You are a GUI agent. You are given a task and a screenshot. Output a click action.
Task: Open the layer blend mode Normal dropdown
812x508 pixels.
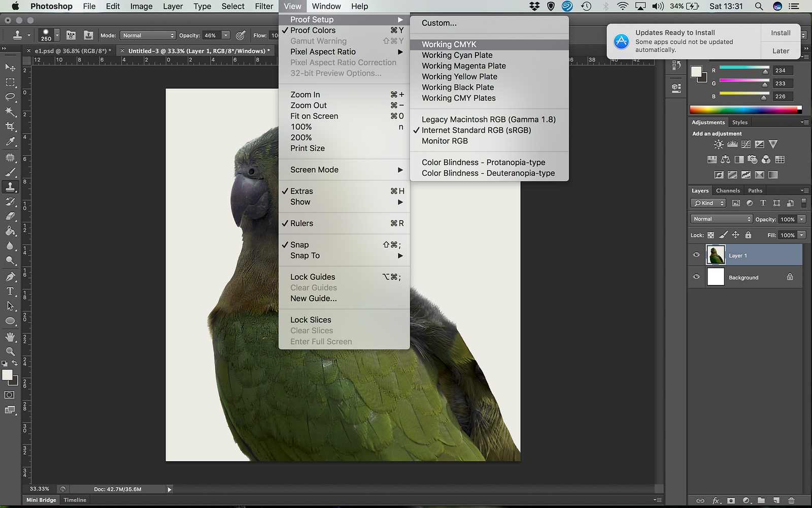point(721,219)
